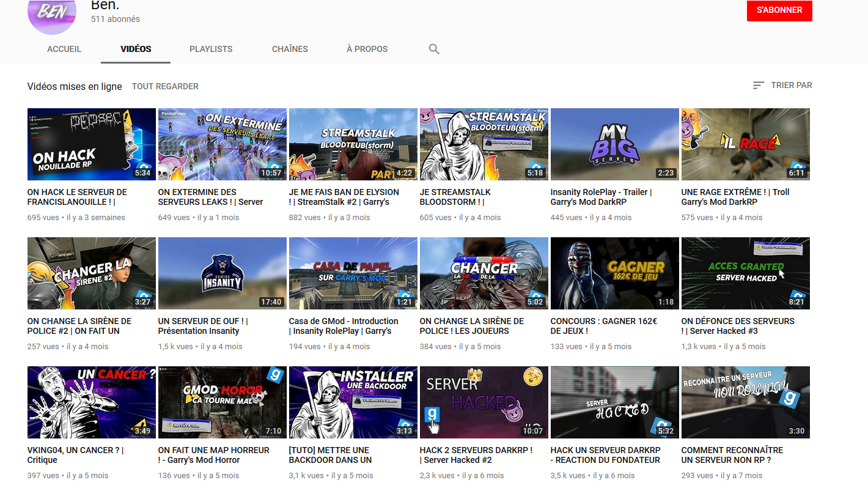This screenshot has height=499, width=868.
Task: Open title 'ON DÉFONCE DES SERVEURS ! Server Hacked #3'
Action: click(738, 326)
